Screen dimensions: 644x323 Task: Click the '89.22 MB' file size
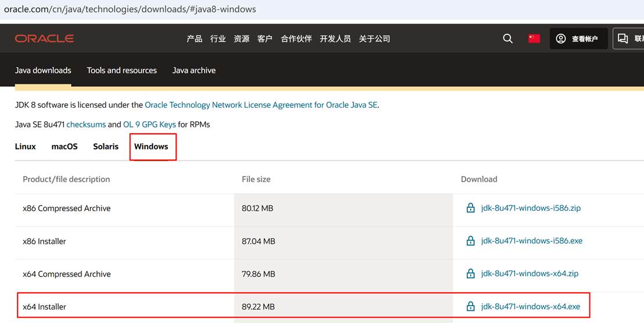tap(258, 307)
